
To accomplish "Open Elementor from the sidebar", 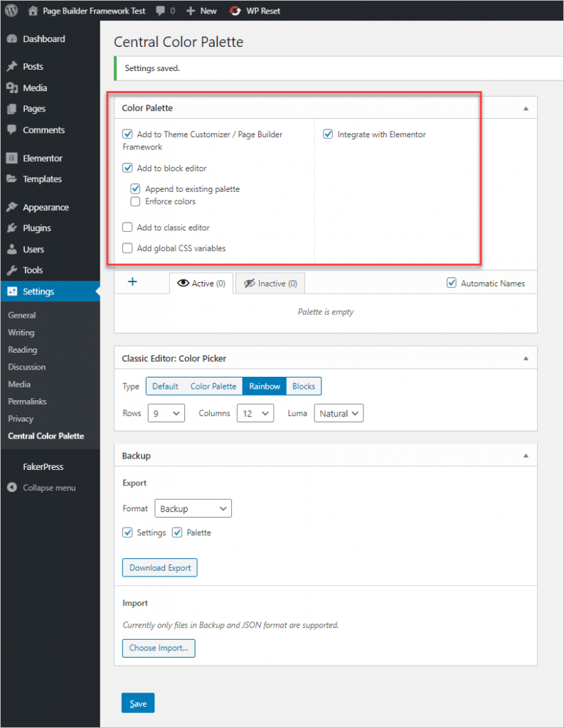I will coord(42,158).
